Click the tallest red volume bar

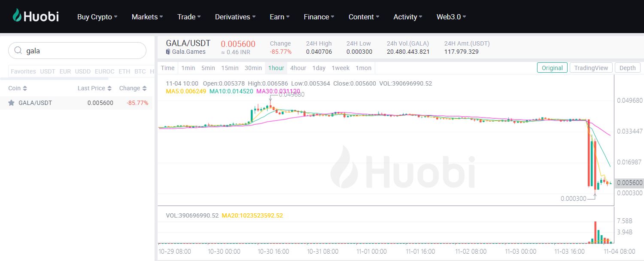[595, 232]
